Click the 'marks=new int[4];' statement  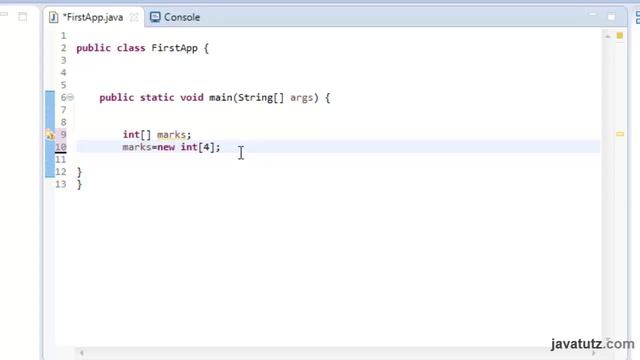pos(171,147)
